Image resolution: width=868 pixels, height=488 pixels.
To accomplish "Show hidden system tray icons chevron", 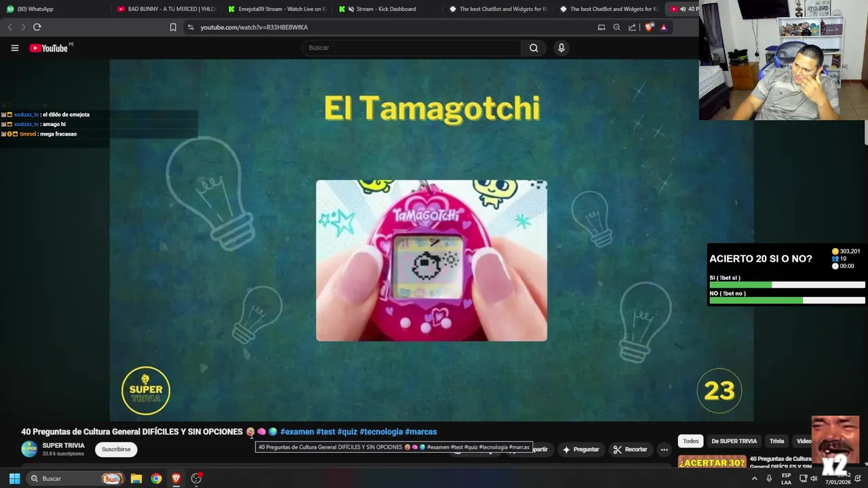I will (754, 479).
